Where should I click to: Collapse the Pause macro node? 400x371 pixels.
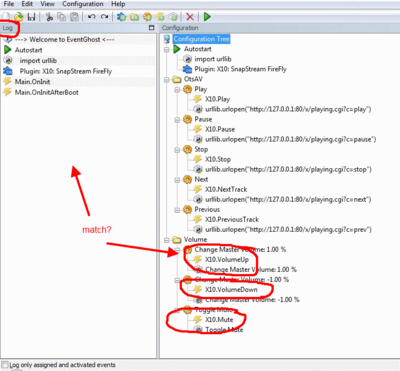point(177,120)
